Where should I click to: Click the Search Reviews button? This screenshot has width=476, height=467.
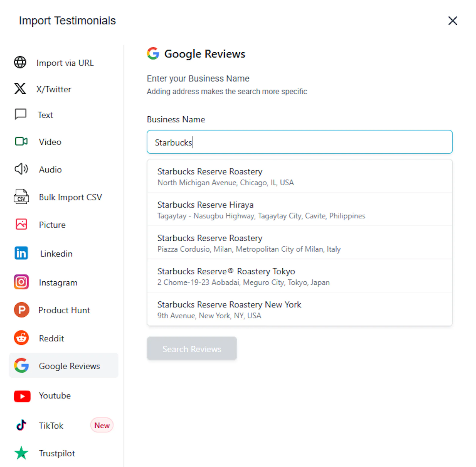pos(192,348)
